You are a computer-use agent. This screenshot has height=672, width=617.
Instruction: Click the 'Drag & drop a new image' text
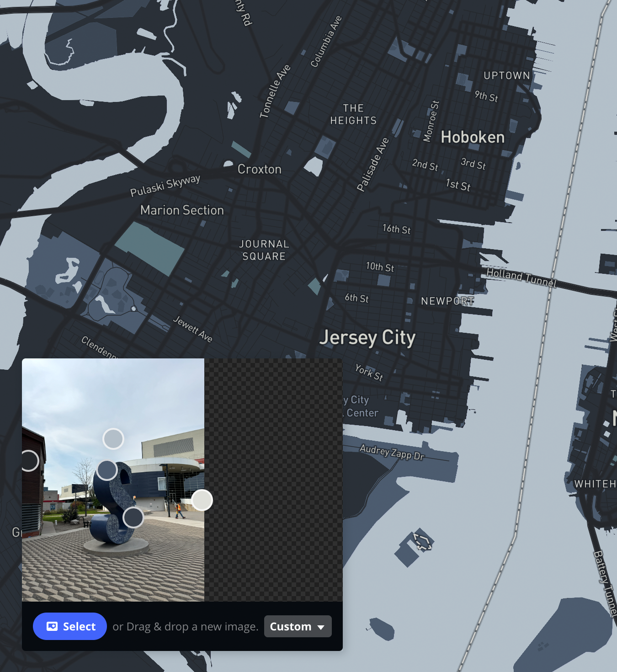click(x=185, y=626)
